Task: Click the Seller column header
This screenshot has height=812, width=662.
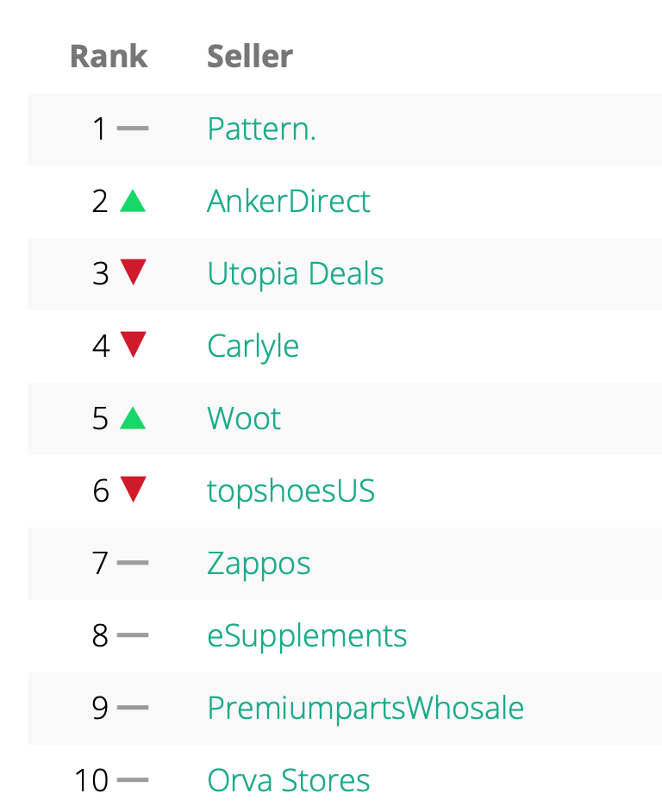Action: pyautogui.click(x=250, y=57)
